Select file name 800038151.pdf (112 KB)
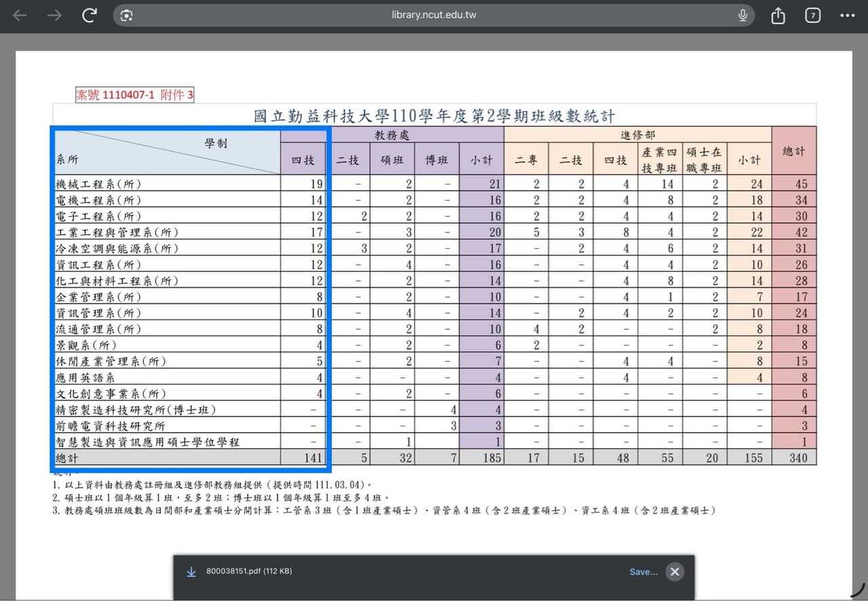This screenshot has height=601, width=868. 249,571
